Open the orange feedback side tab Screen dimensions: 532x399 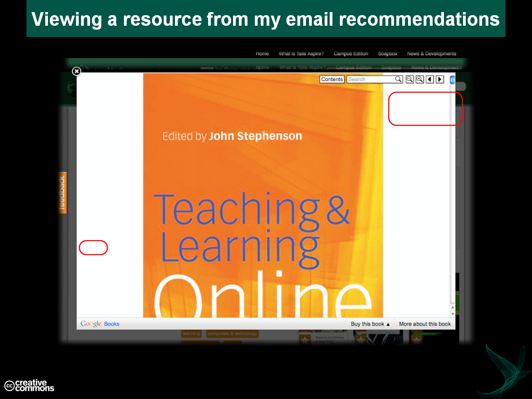62,193
